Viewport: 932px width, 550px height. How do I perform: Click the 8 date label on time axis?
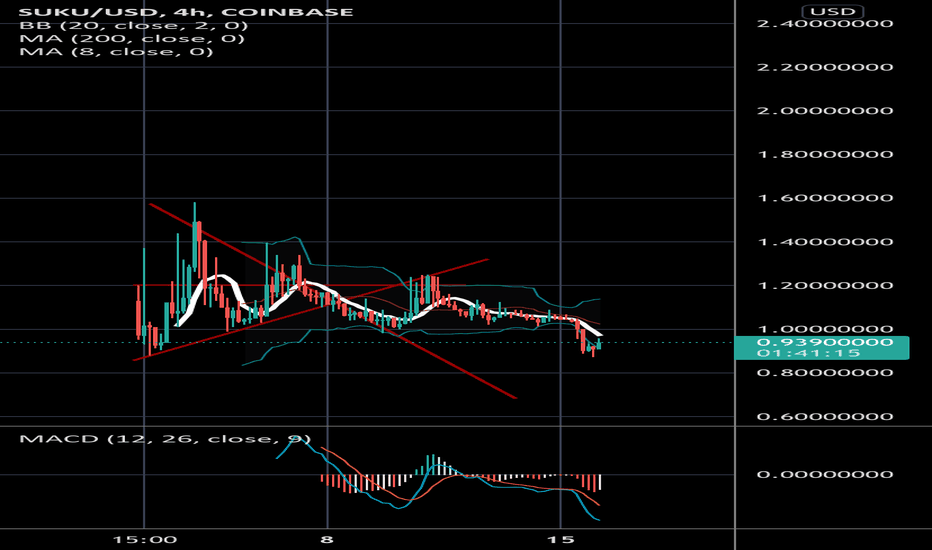tap(327, 540)
